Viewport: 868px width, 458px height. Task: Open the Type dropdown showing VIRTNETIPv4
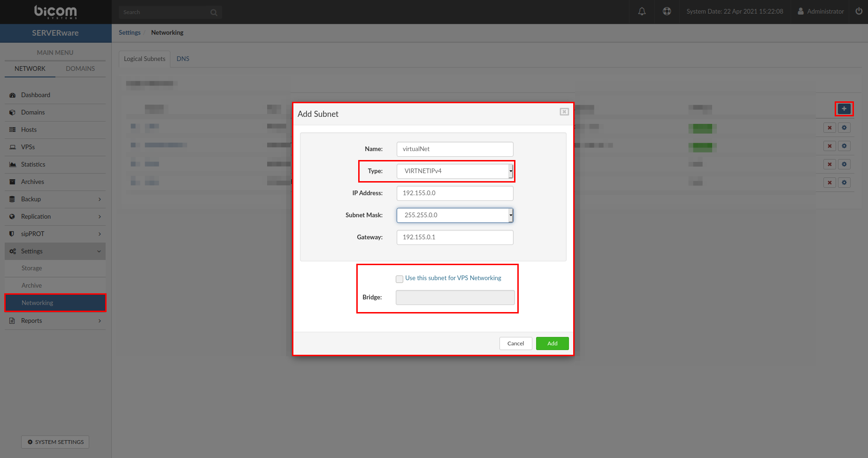(x=454, y=171)
